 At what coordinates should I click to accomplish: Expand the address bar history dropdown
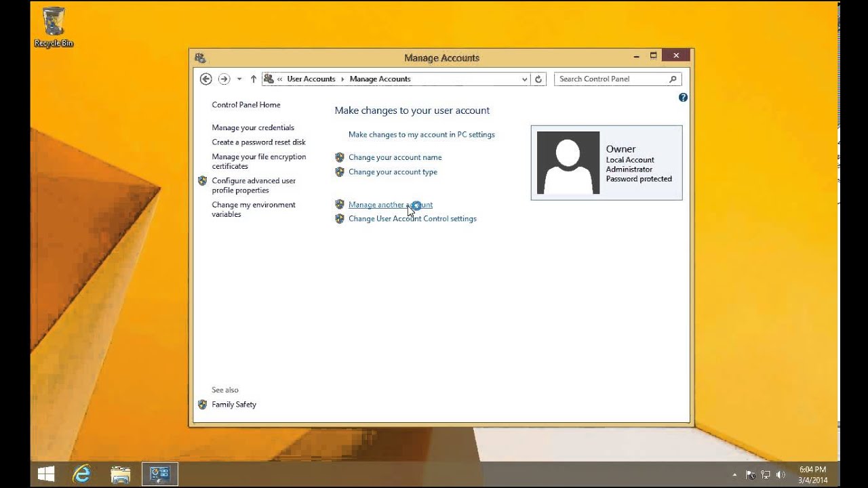pos(524,79)
